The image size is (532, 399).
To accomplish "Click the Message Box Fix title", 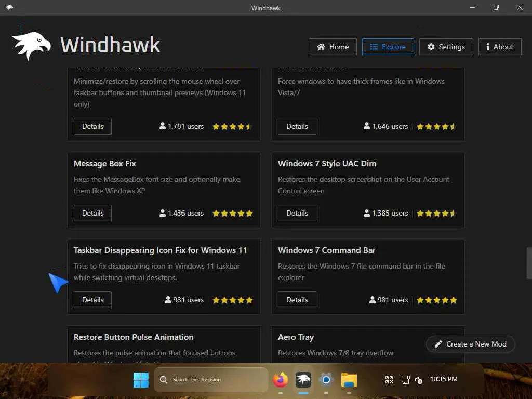I will pos(104,164).
